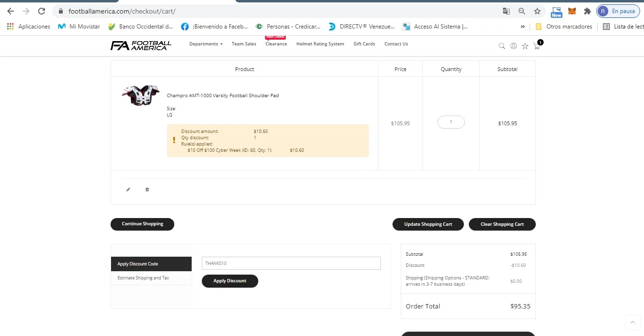Open the wishlist star icon in header
Screen dimensions: 644x336
click(525, 46)
